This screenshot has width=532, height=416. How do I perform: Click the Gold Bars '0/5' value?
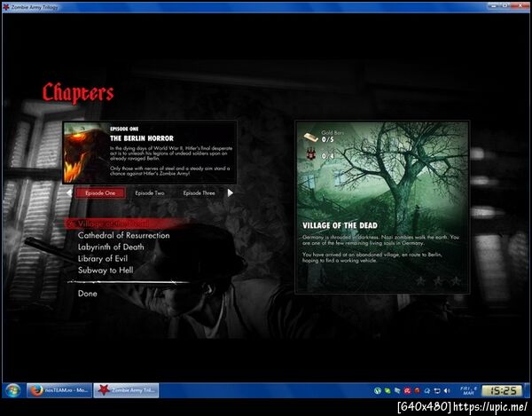pos(328,139)
